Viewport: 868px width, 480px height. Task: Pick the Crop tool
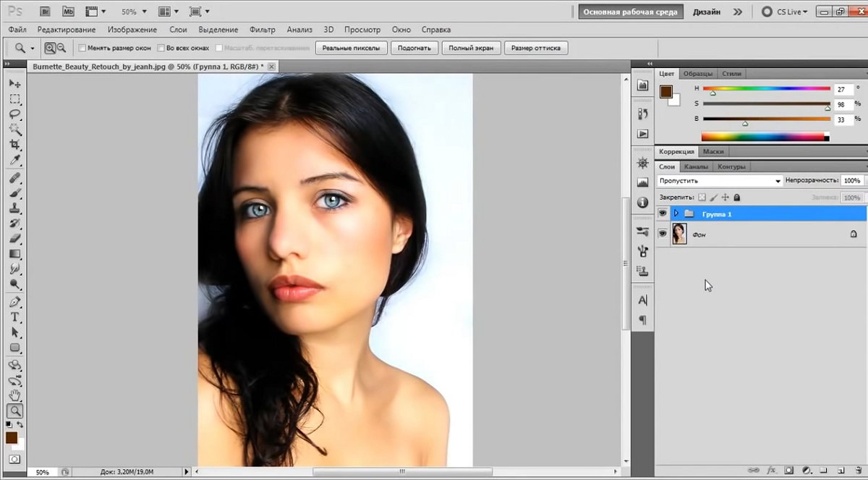[14, 145]
